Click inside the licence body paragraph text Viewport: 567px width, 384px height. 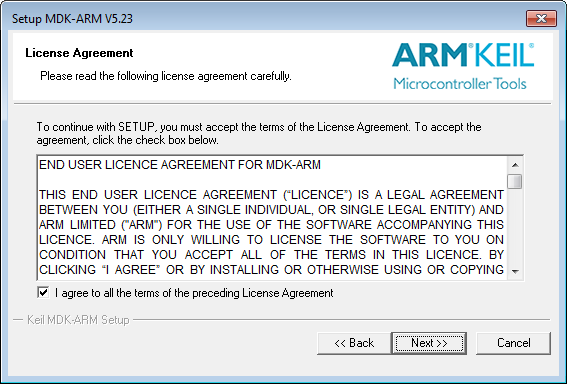pos(271,232)
